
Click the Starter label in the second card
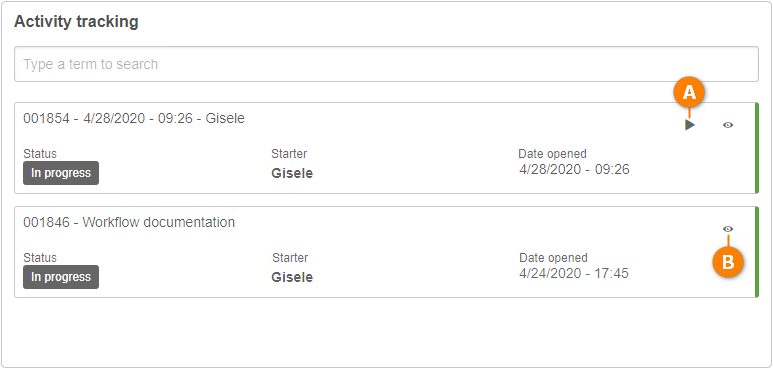click(x=290, y=258)
